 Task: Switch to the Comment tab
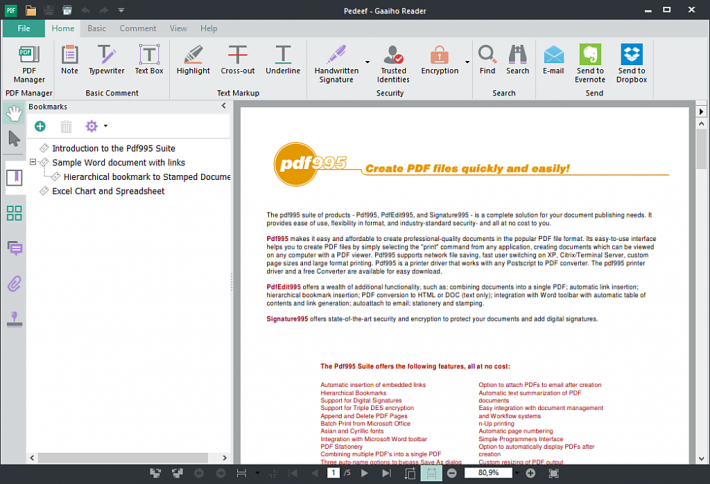tap(138, 28)
